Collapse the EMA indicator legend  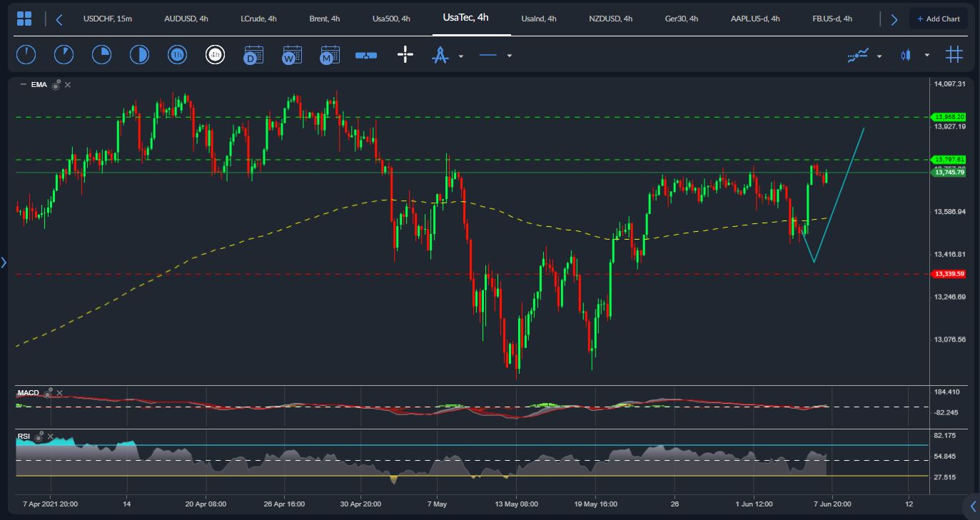pyautogui.click(x=23, y=85)
